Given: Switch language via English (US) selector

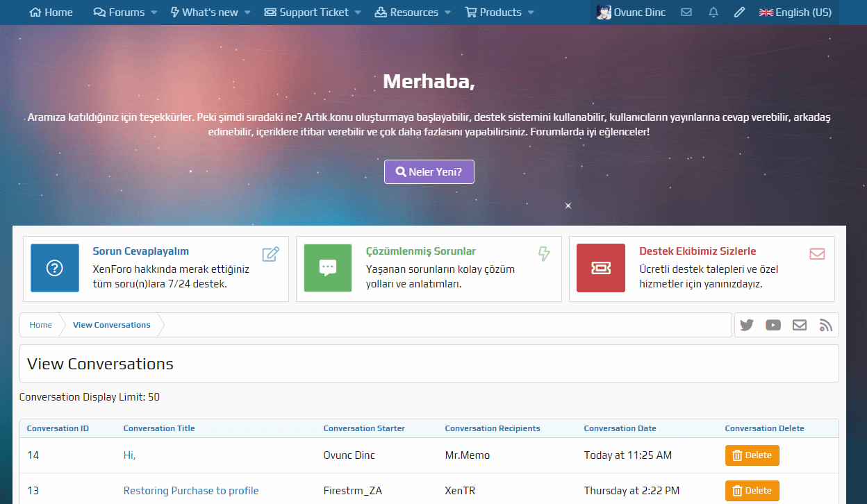Looking at the screenshot, I should pos(795,12).
